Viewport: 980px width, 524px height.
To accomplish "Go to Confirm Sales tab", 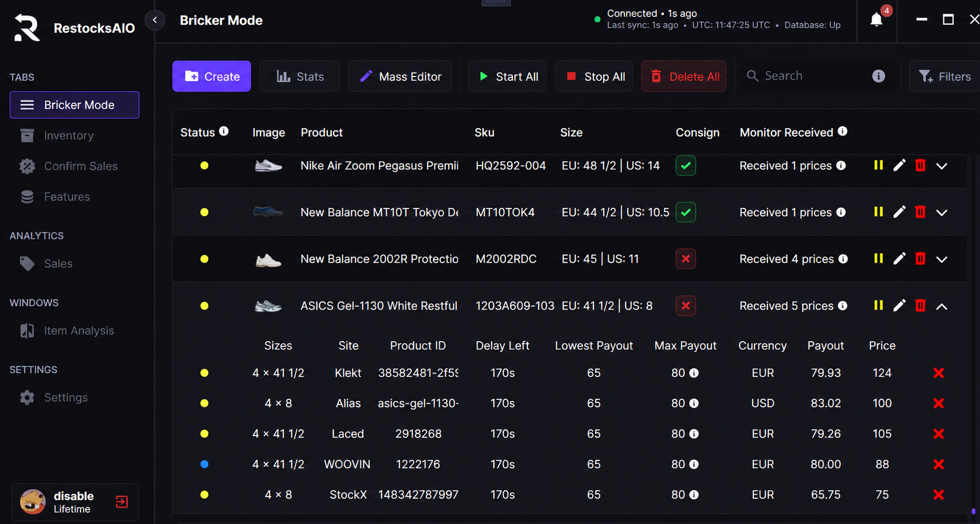I will 74,166.
